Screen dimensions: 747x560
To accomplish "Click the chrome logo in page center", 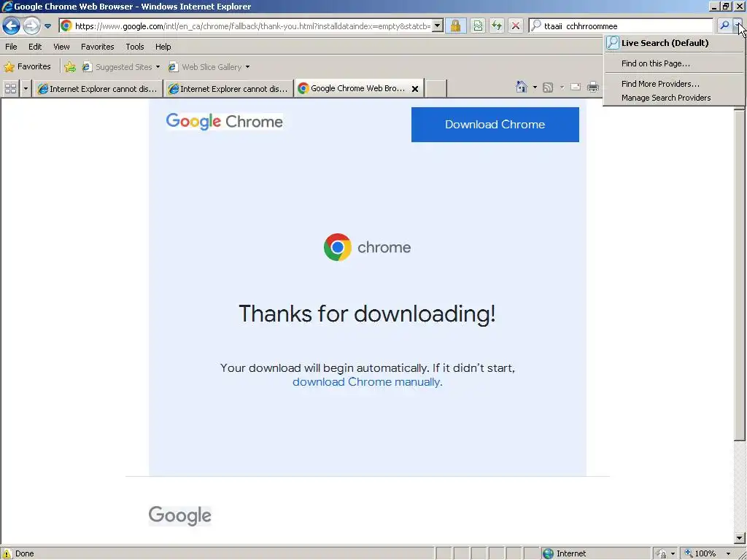I will (x=367, y=247).
